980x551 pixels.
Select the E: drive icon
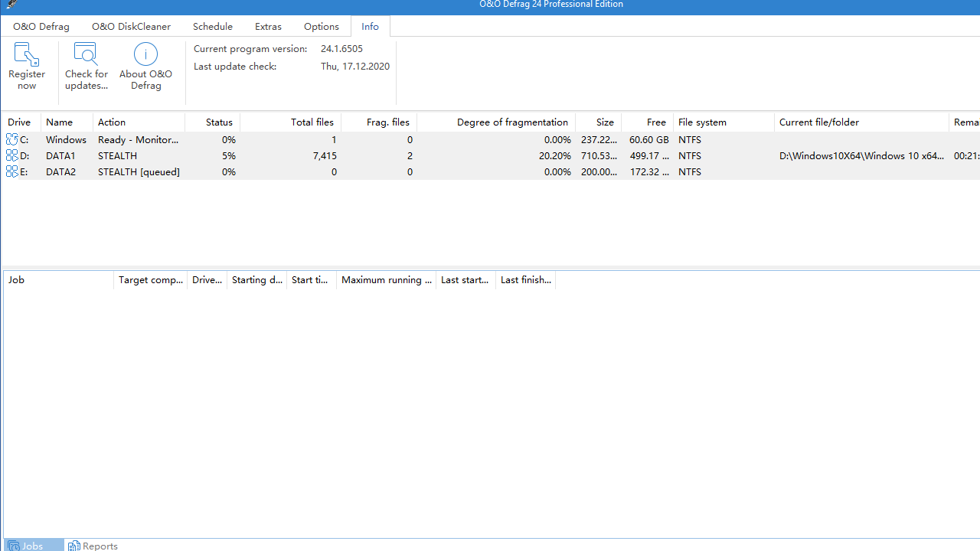click(x=12, y=171)
